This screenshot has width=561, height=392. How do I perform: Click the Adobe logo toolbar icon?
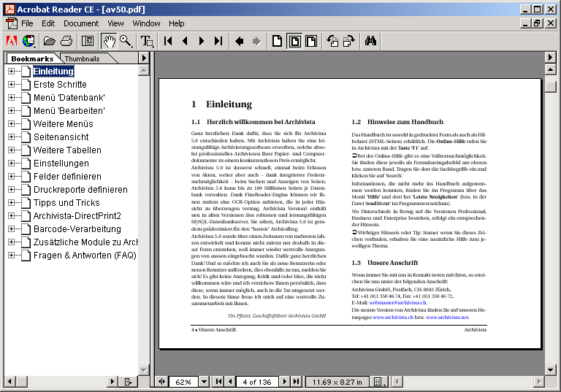pyautogui.click(x=12, y=41)
